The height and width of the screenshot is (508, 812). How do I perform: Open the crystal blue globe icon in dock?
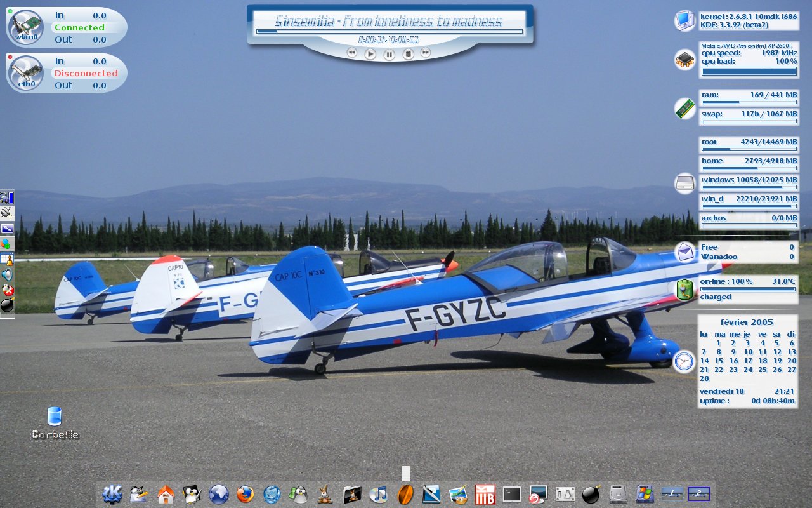(x=272, y=493)
